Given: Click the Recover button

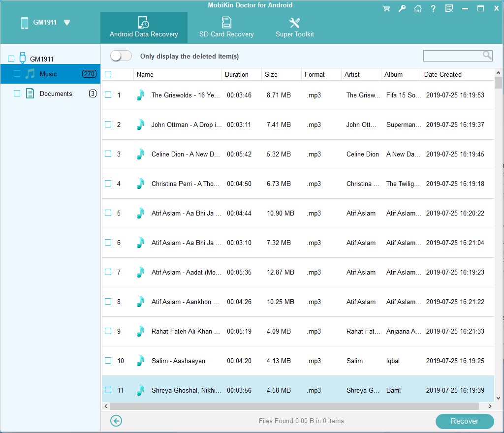Looking at the screenshot, I should pos(465,421).
